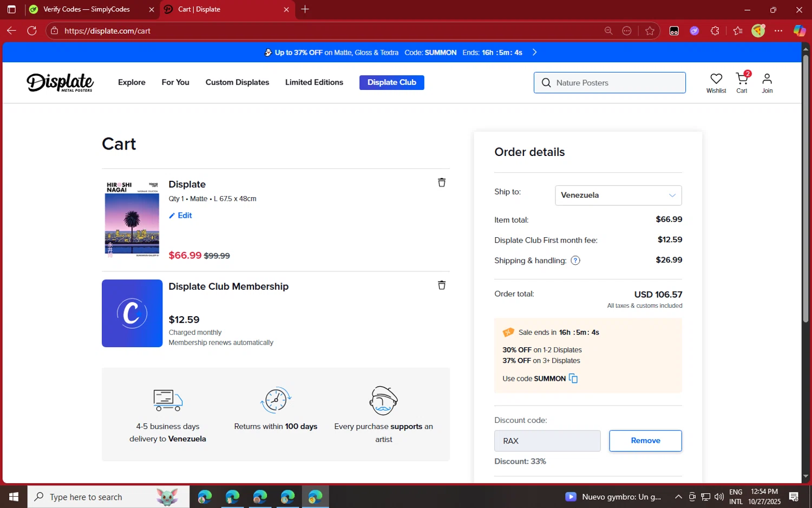Open promo banner arrow chevron

pyautogui.click(x=534, y=53)
